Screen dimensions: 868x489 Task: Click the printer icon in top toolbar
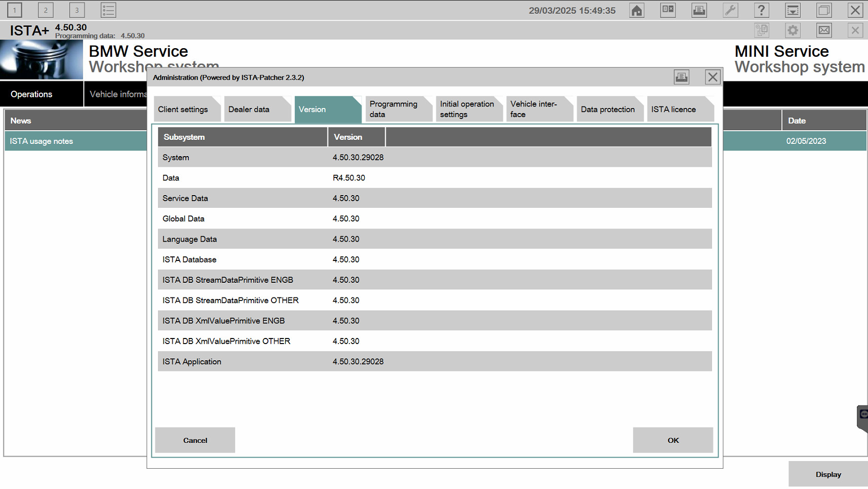tap(699, 10)
